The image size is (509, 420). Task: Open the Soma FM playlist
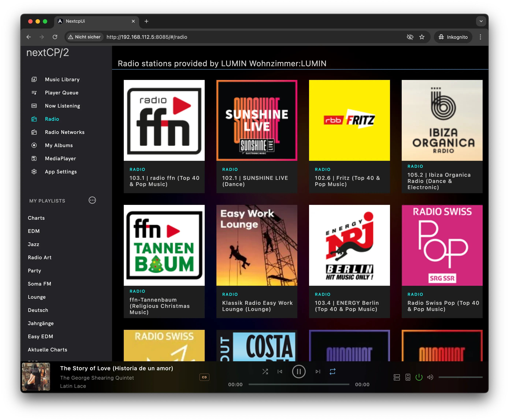[40, 284]
